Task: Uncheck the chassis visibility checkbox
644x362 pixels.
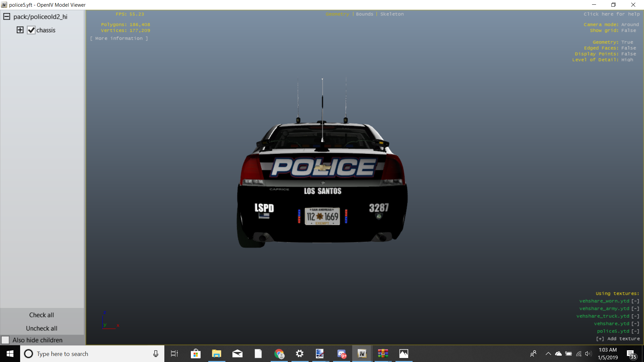Action: [x=31, y=30]
